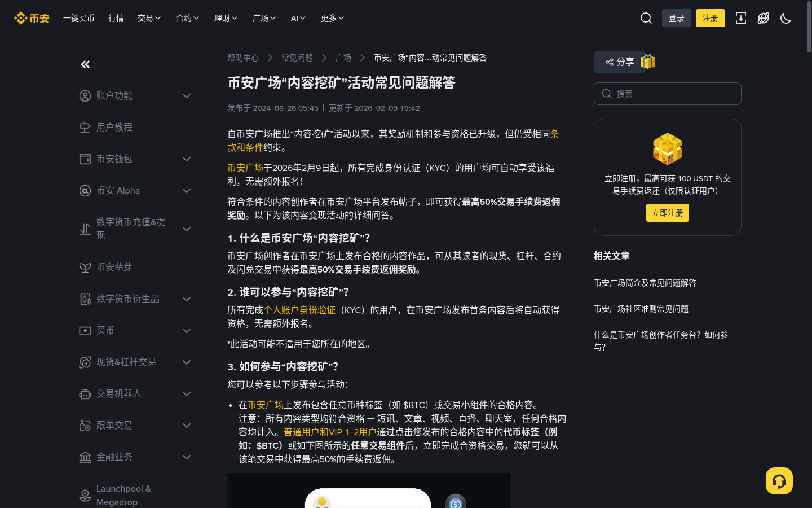Expand the 跟单交易 chevron
Image resolution: width=812 pixels, height=508 pixels.
tap(187, 426)
